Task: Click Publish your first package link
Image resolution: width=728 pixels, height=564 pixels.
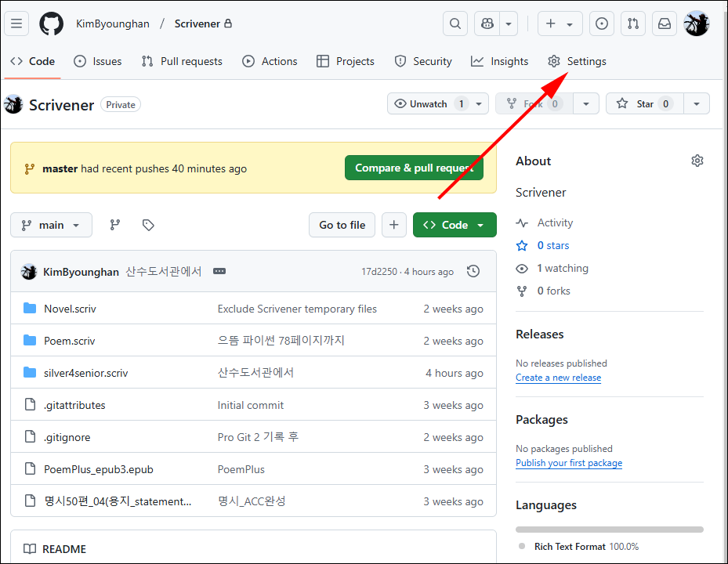Action: click(569, 463)
